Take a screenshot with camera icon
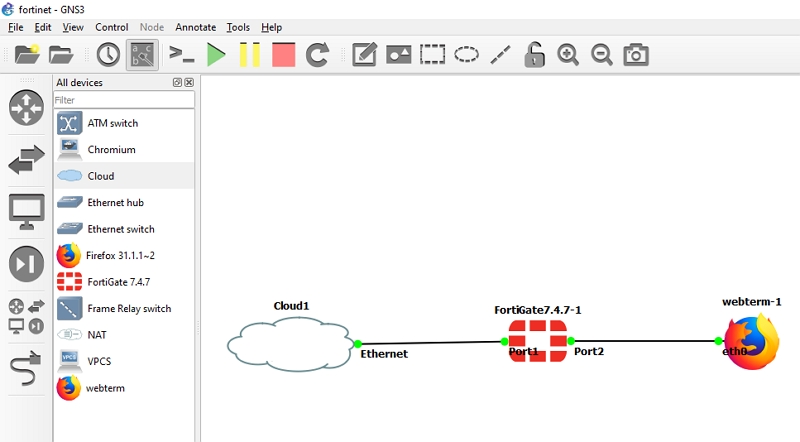The height and width of the screenshot is (442, 800). [636, 55]
